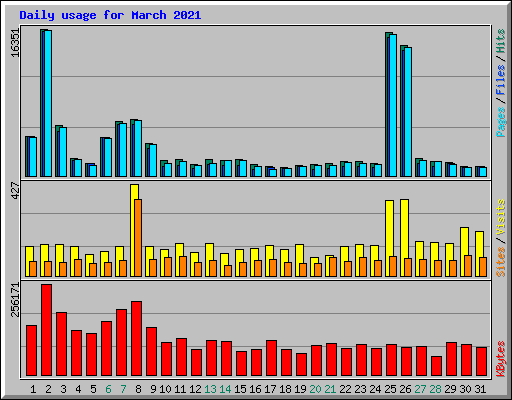Click day label 31 on the axis
Image resolution: width=512 pixels, height=400 pixels.
click(x=480, y=389)
